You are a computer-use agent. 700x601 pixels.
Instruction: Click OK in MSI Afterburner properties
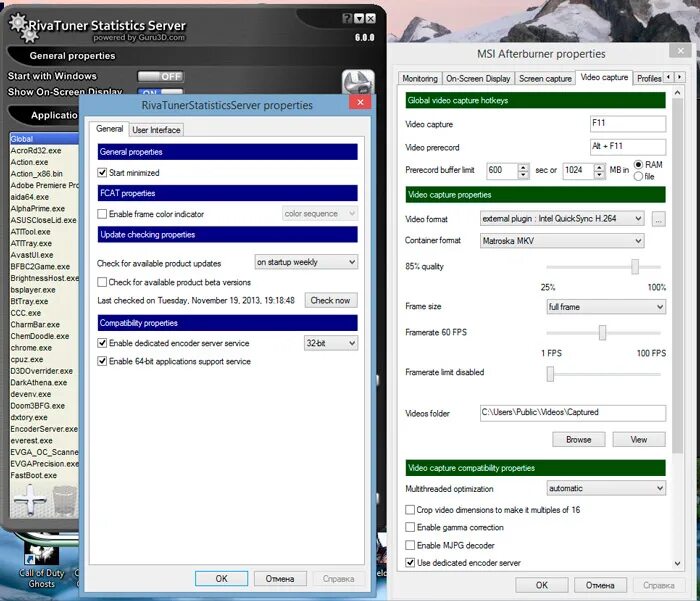coord(542,585)
